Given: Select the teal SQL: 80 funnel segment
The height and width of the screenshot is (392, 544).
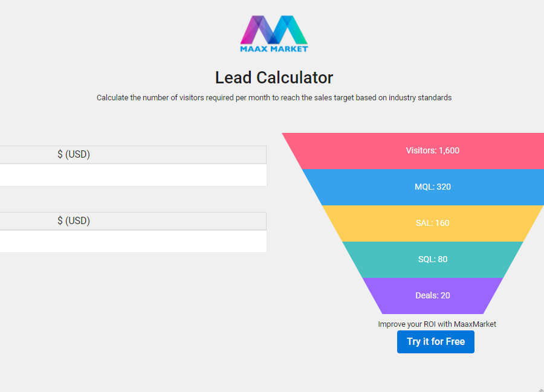Looking at the screenshot, I should tap(432, 259).
